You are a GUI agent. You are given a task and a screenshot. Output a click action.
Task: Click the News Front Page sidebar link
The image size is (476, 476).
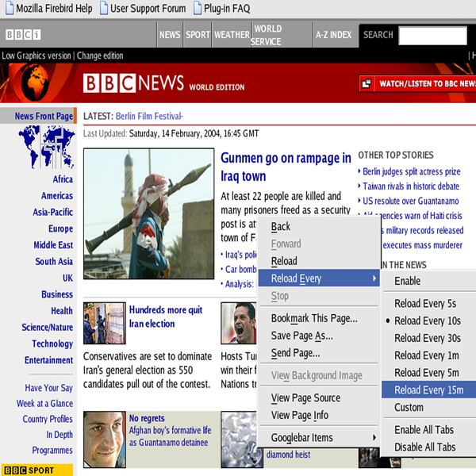[x=44, y=116]
